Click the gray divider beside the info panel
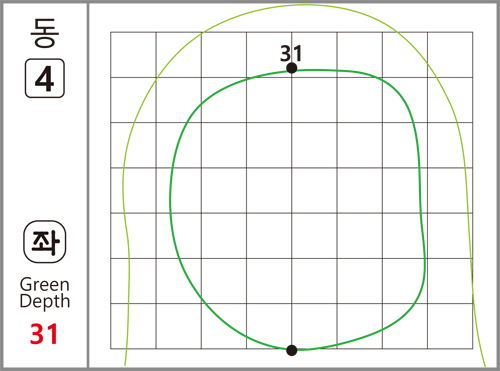The height and width of the screenshot is (371, 500). [x=88, y=185]
